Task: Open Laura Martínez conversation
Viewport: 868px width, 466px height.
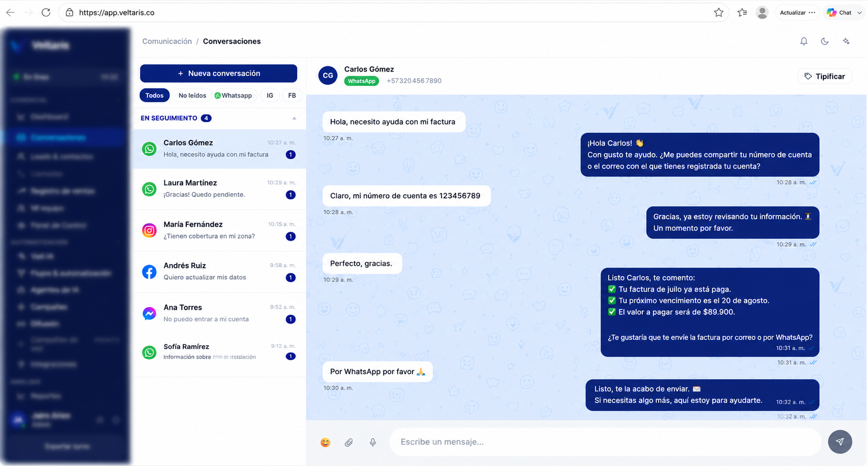Action: tap(219, 189)
